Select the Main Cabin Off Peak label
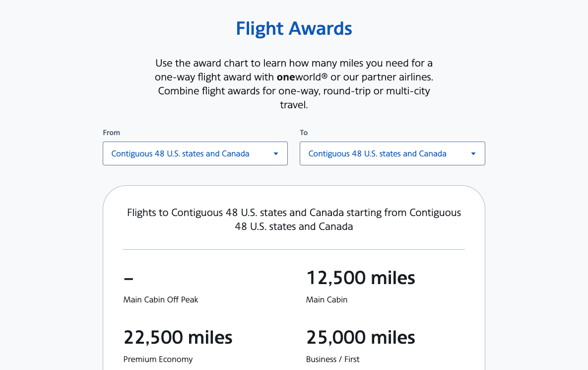Screen dimensions: 588x370 pos(160,299)
